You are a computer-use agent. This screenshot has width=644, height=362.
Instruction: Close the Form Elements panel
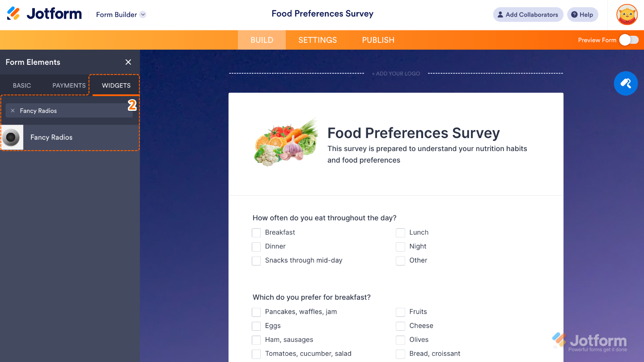[x=128, y=62]
